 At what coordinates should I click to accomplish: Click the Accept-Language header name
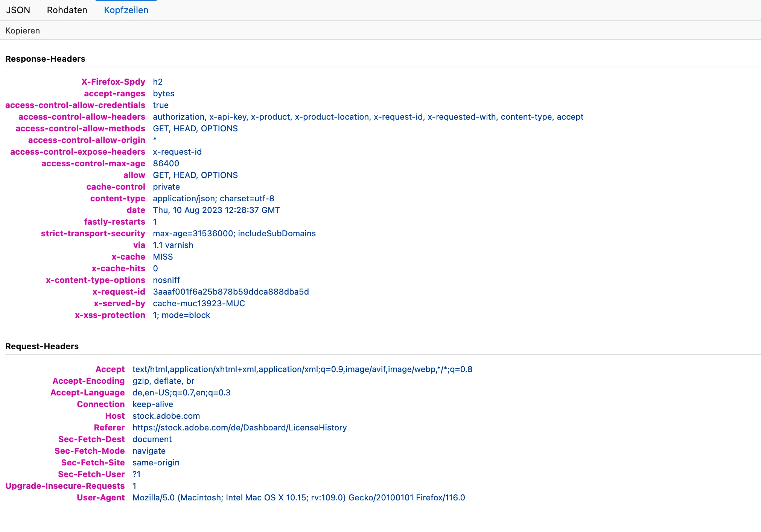[87, 392]
